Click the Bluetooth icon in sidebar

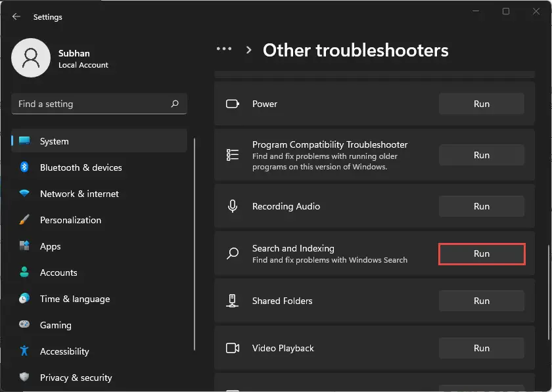pos(24,167)
